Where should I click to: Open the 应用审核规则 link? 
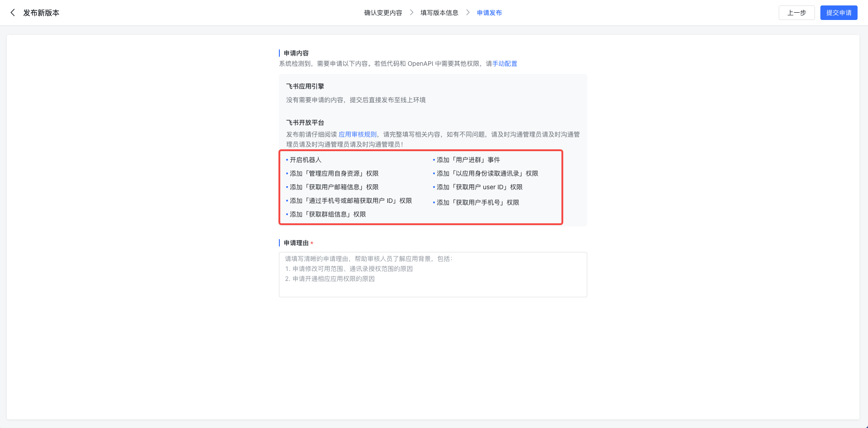point(357,134)
